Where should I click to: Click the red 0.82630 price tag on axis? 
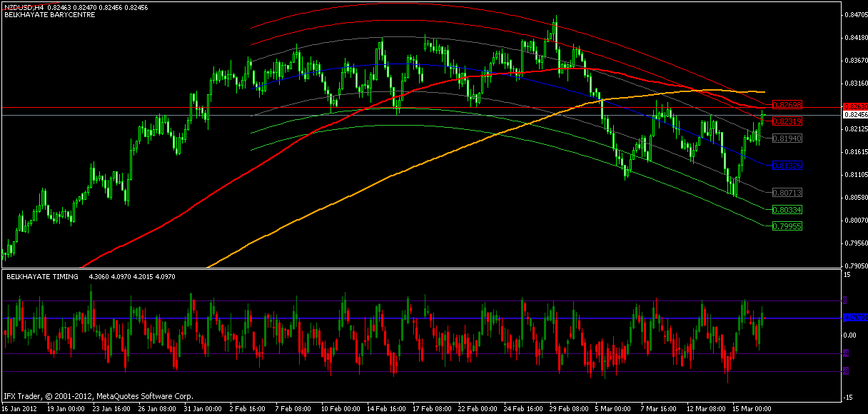(855, 108)
